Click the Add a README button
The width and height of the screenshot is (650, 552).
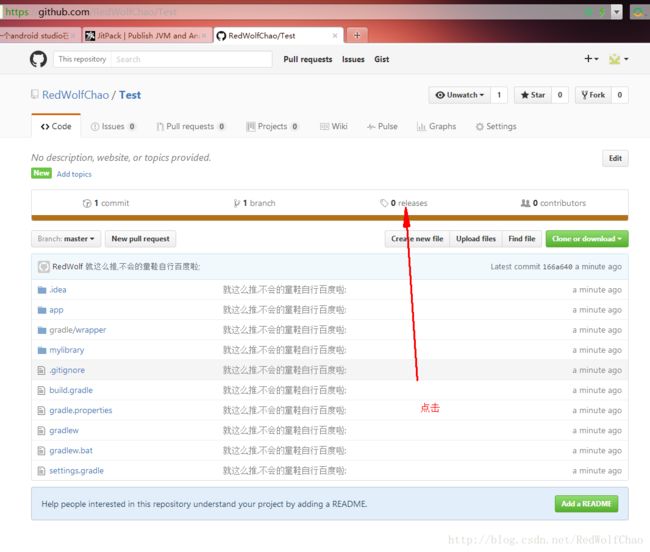tap(586, 504)
